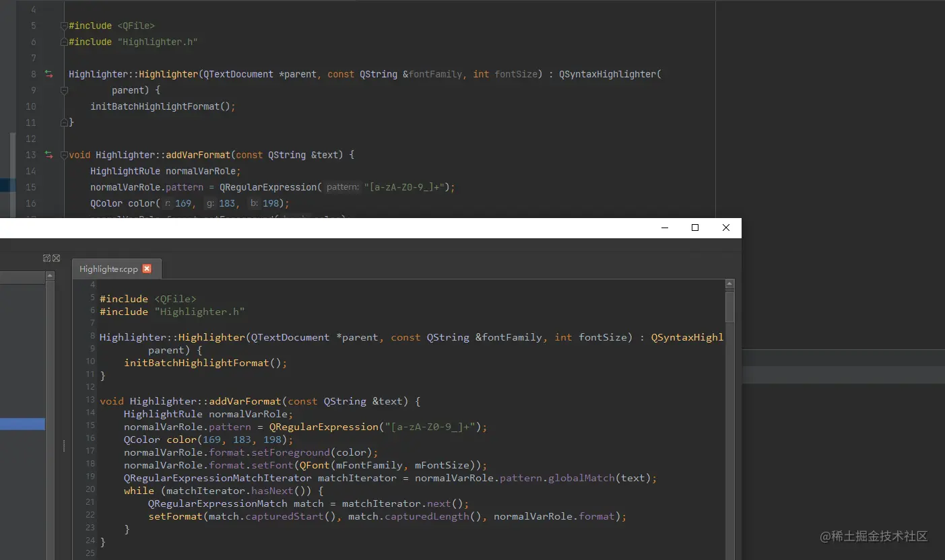945x560 pixels.
Task: Collapse the addVarFormat function fold marker on line 13
Action: pos(64,155)
